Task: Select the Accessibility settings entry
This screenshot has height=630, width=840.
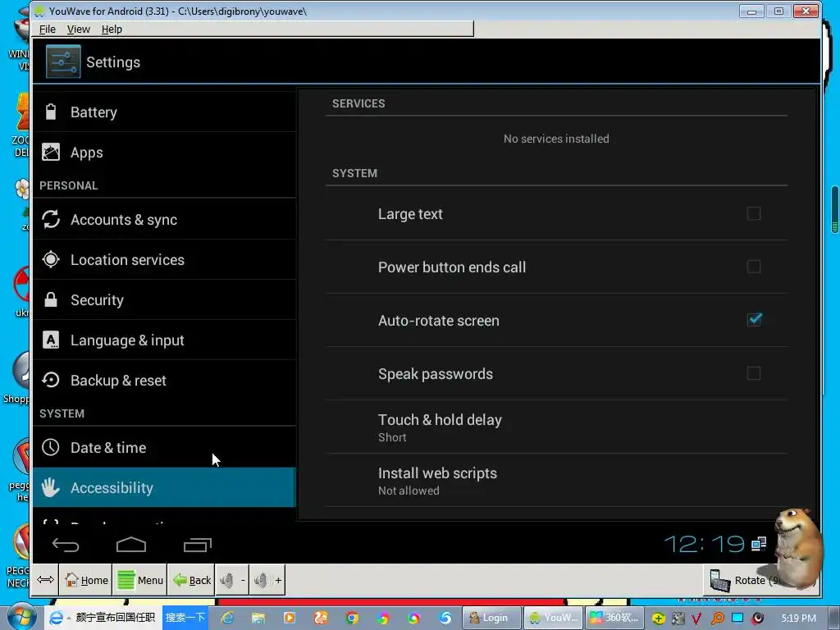Action: [x=164, y=487]
